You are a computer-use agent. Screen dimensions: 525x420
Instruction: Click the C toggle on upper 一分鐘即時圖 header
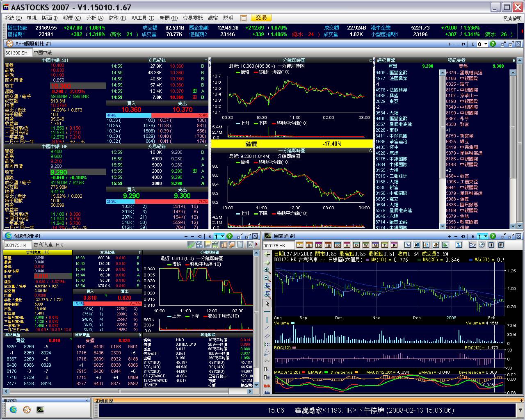(370, 60)
